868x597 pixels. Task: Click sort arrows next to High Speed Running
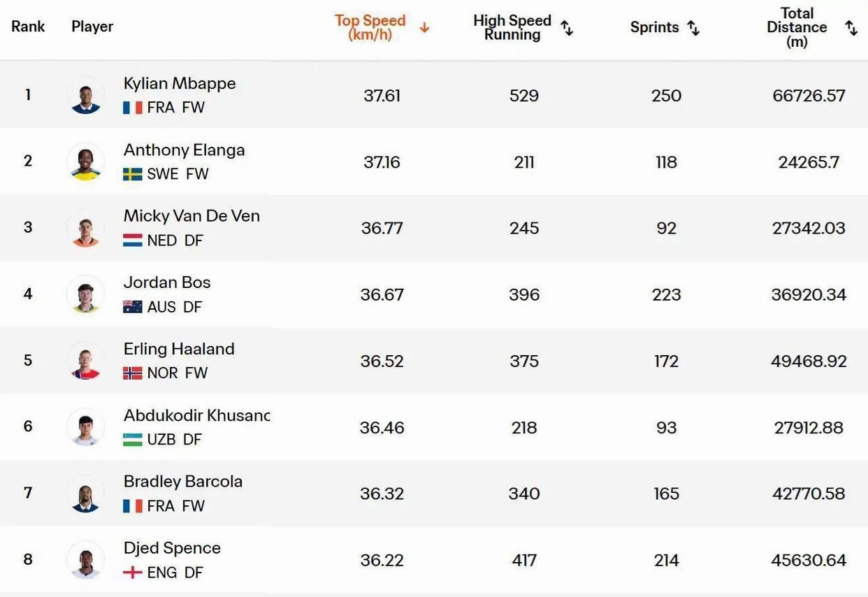(567, 28)
